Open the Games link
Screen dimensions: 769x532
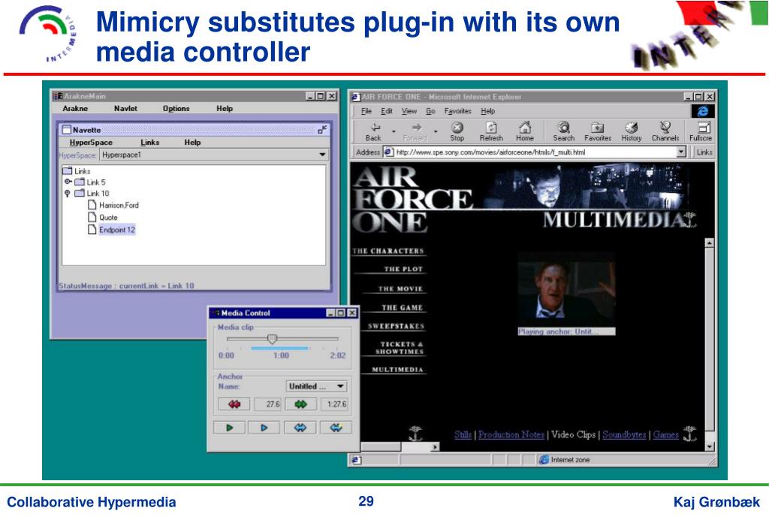pos(665,434)
